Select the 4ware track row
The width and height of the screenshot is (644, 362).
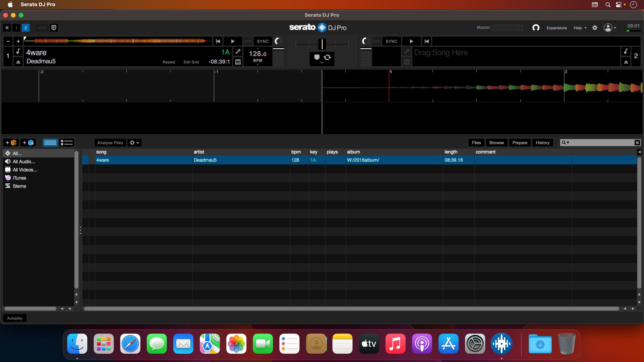[x=359, y=160]
